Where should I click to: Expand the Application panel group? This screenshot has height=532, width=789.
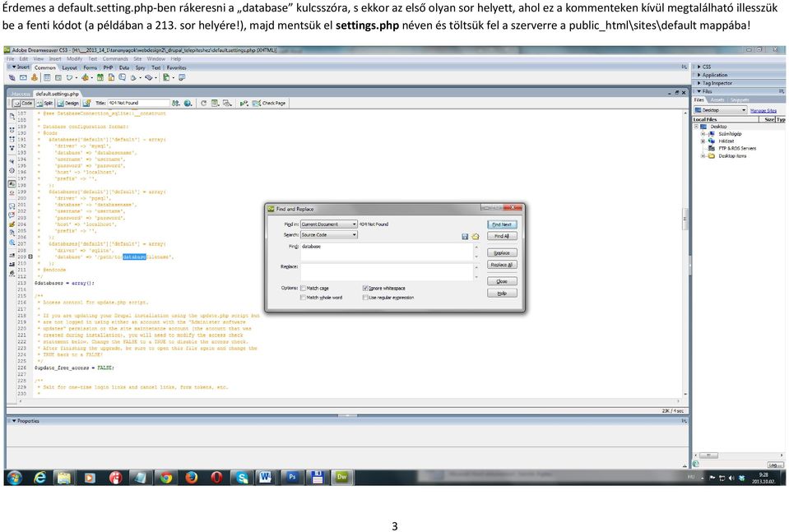click(699, 75)
